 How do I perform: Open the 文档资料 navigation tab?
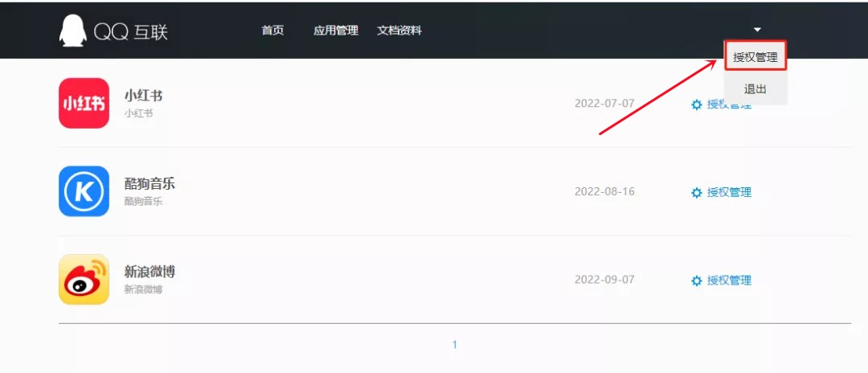coord(399,31)
